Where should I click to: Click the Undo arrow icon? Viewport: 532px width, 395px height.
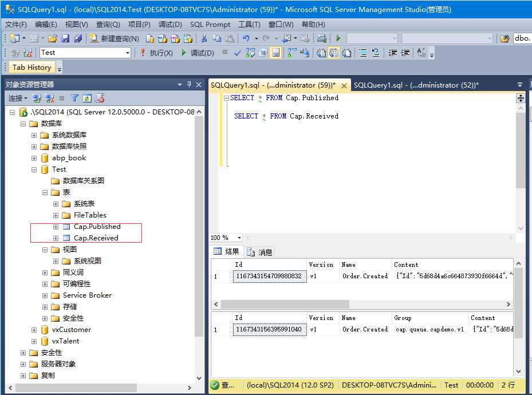pos(246,38)
